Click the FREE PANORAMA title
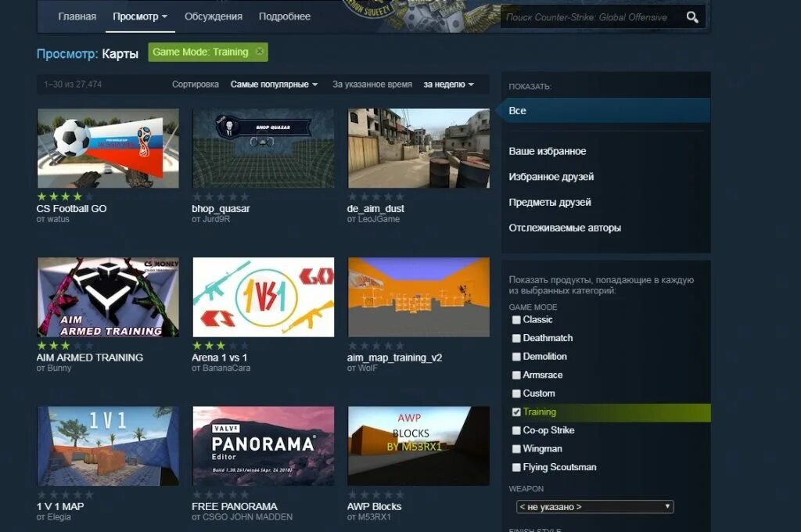The image size is (801, 532). pos(235,506)
